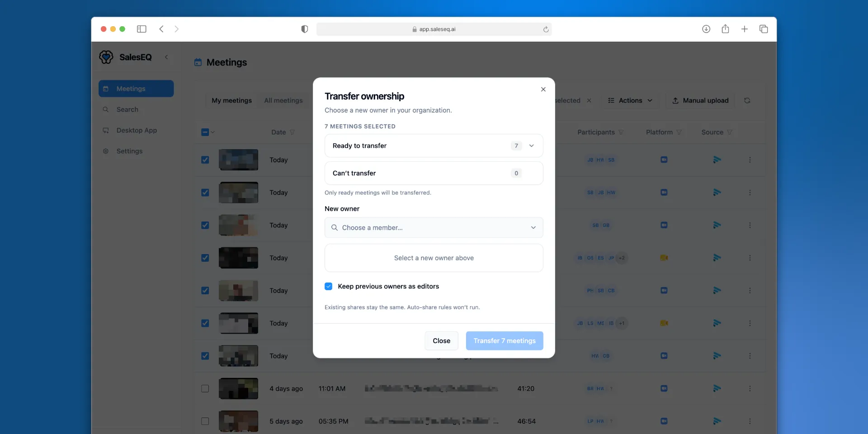Click the privacy shield icon in the toolbar

tap(305, 29)
